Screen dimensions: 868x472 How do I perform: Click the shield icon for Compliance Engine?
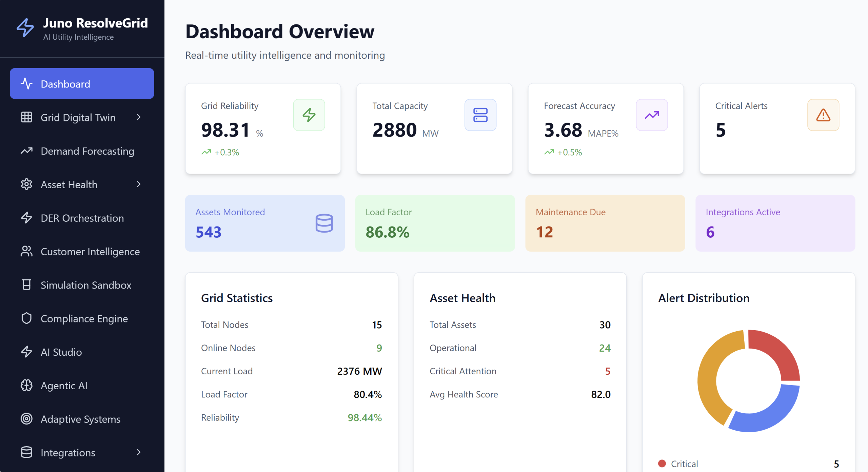tap(26, 318)
